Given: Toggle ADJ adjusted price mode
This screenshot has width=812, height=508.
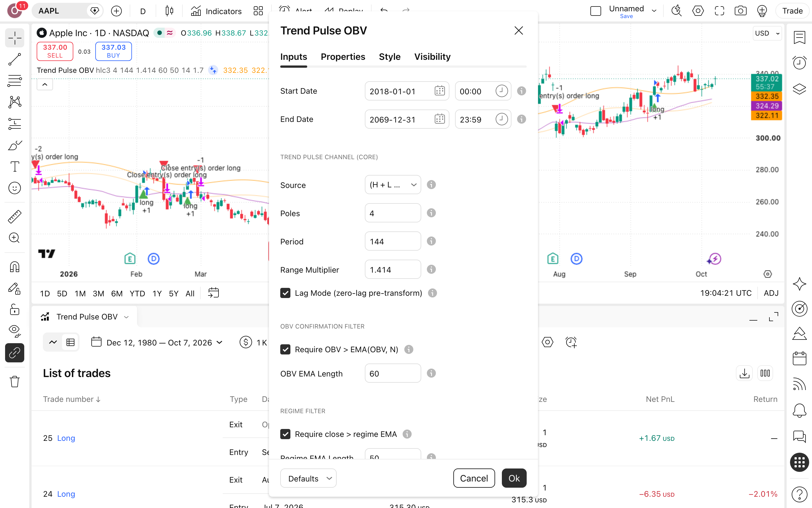Looking at the screenshot, I should (771, 293).
